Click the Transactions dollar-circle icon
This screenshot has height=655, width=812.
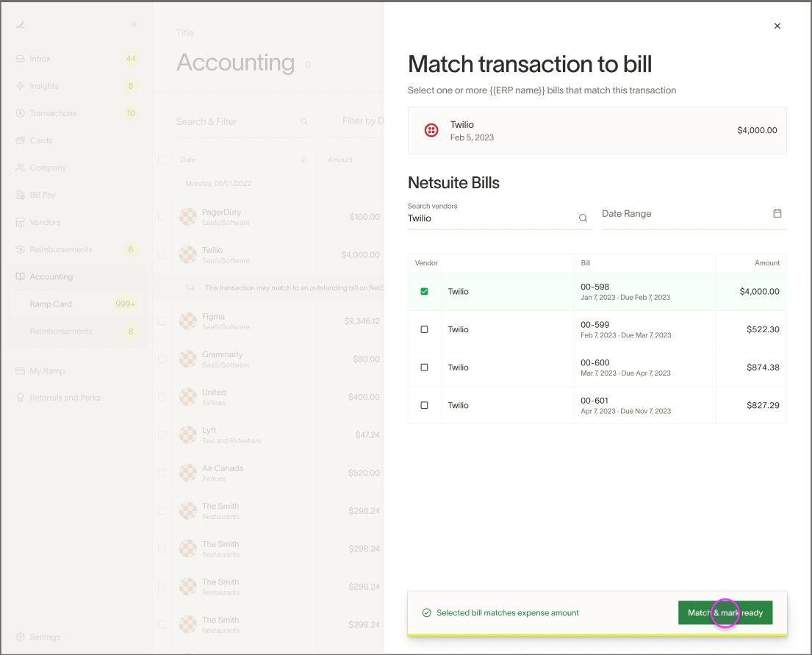pyautogui.click(x=20, y=113)
